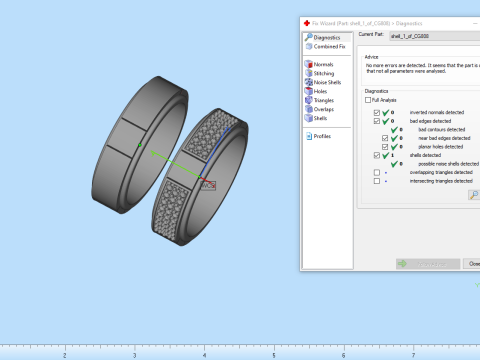Toggle near bad edges detected checkbox
Image resolution: width=480 pixels, height=360 pixels.
click(385, 138)
